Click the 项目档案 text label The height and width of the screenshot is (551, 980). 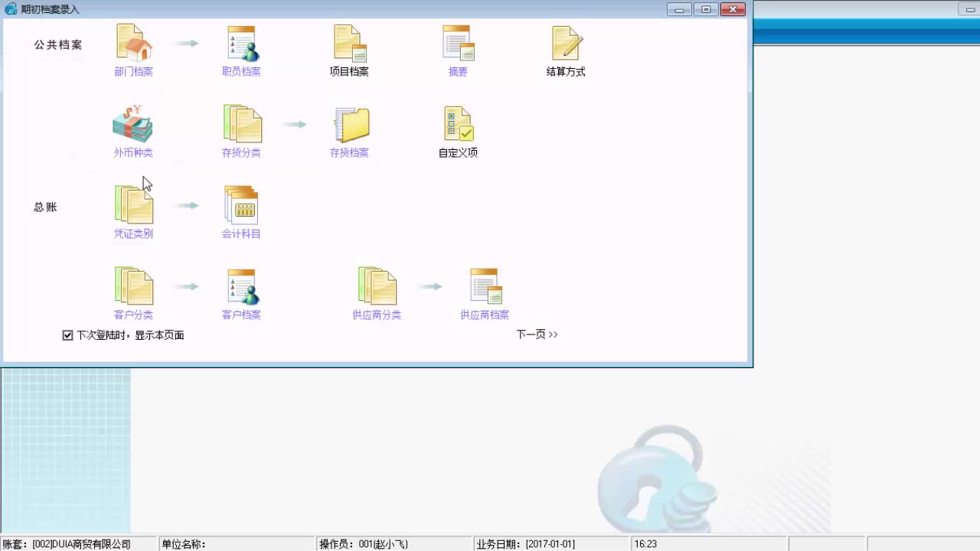coord(349,72)
